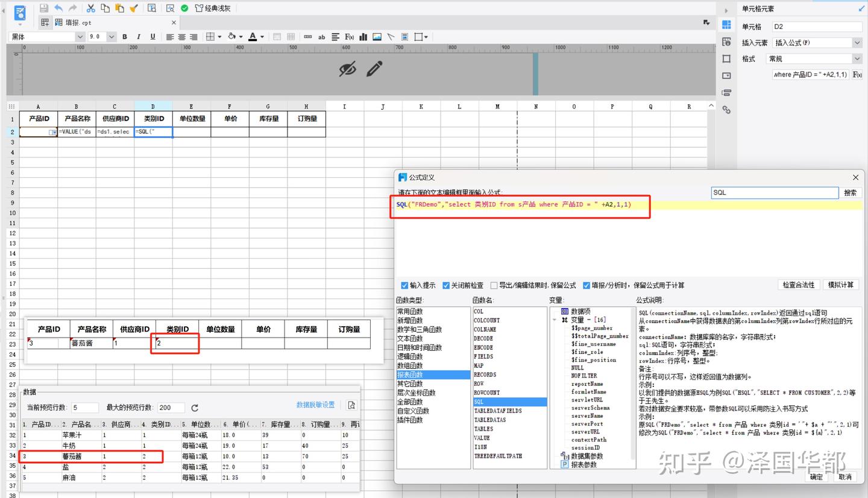This screenshot has height=498, width=868.
Task: Click the 检查合法性 button
Action: point(799,285)
